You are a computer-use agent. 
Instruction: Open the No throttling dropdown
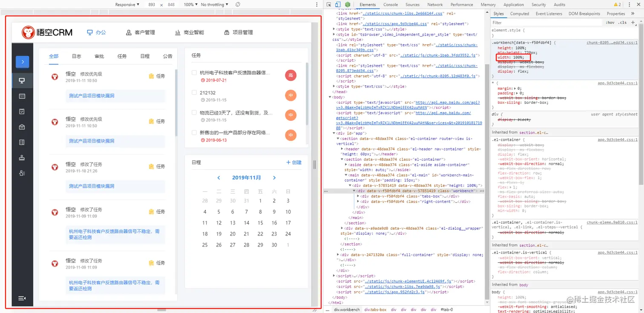click(x=214, y=5)
